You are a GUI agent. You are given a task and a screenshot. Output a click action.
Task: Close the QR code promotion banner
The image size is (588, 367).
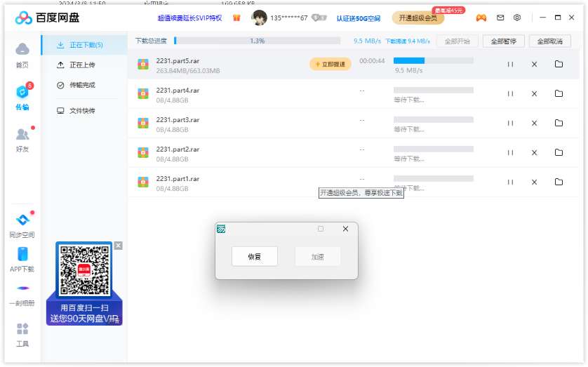(x=118, y=246)
